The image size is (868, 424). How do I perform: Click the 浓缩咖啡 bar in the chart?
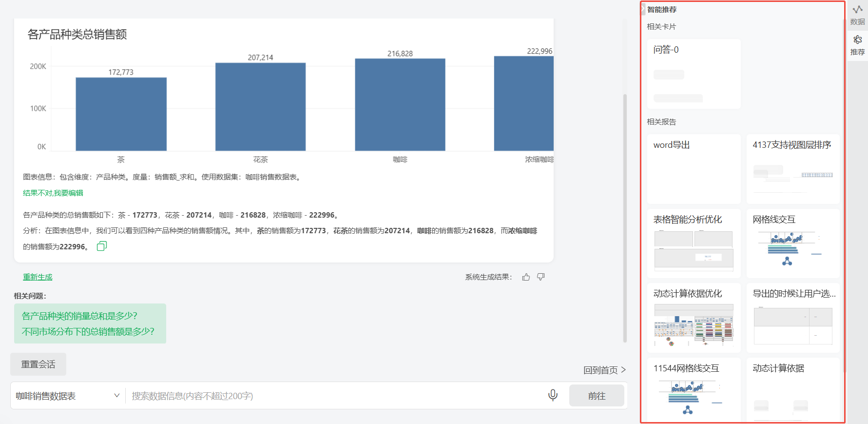(x=524, y=103)
